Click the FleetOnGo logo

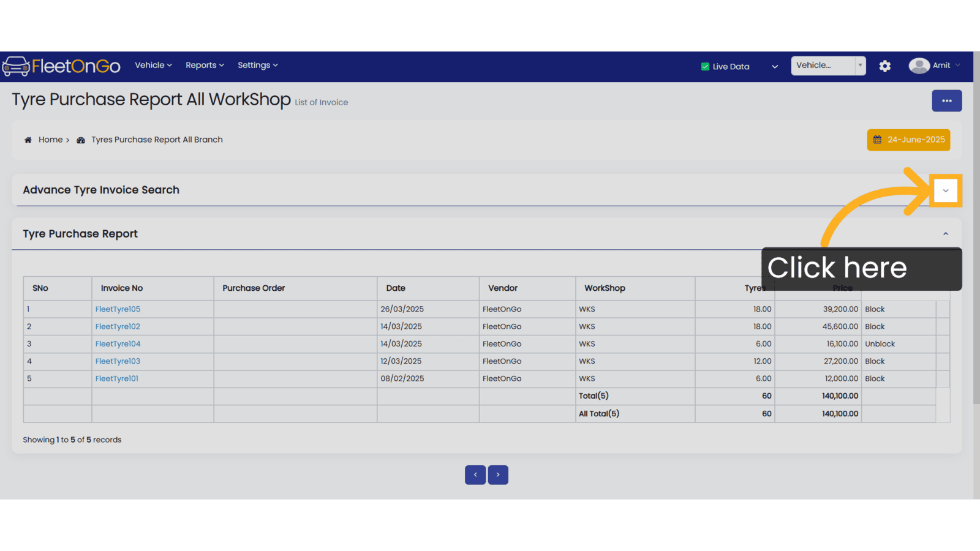pyautogui.click(x=61, y=66)
